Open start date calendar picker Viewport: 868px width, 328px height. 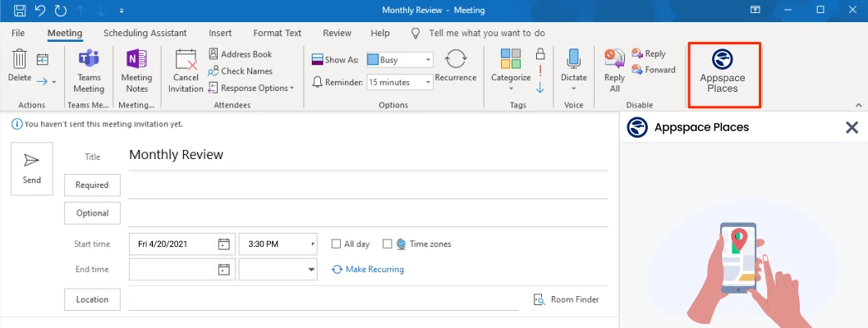[x=223, y=244]
